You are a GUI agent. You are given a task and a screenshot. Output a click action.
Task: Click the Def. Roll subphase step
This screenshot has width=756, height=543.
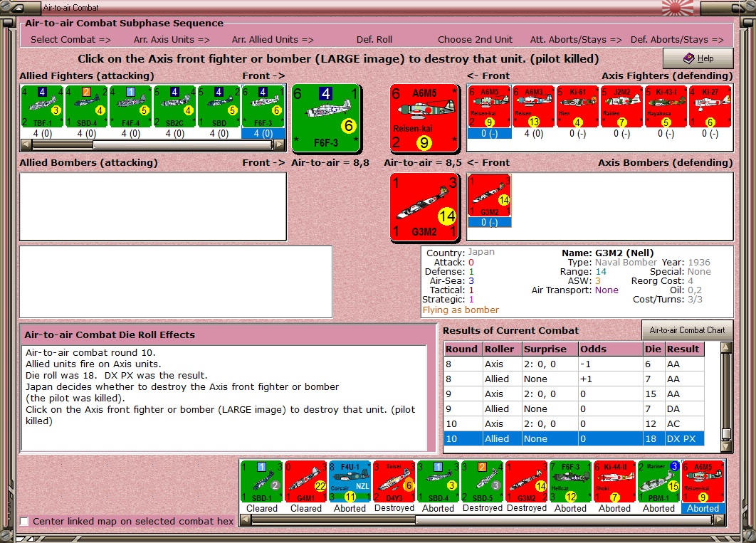pyautogui.click(x=374, y=40)
